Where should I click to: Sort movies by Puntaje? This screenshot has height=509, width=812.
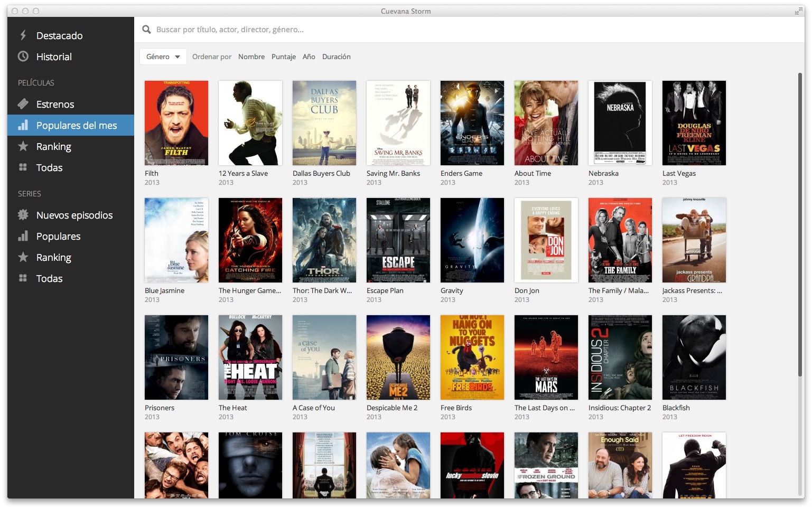284,56
